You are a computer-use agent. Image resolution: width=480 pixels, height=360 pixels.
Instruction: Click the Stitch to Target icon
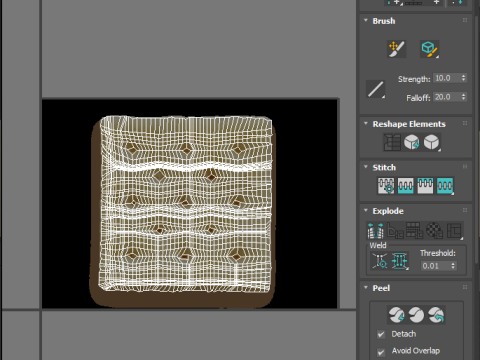tap(386, 186)
